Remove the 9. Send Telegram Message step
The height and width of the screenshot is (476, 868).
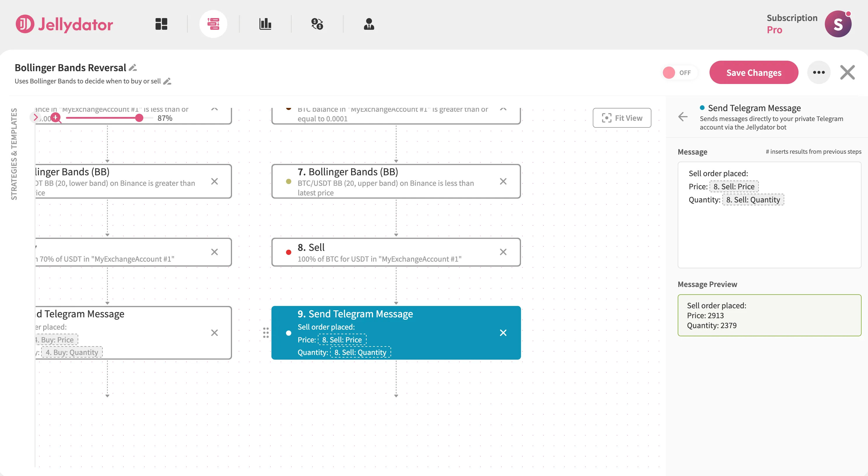pos(503,333)
